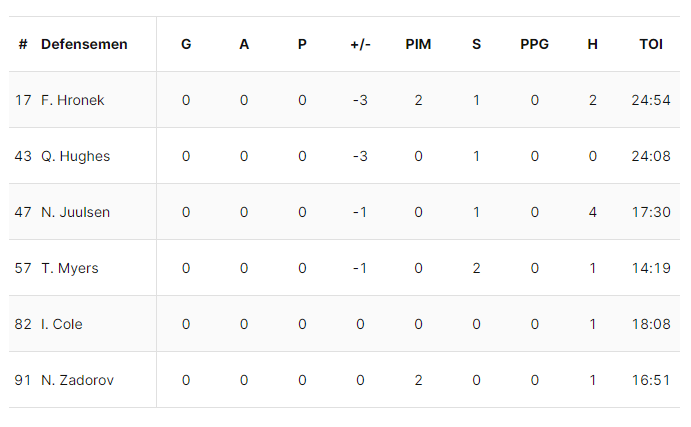Open Q. Hughes player link
691x427 pixels.
pyautogui.click(x=75, y=156)
